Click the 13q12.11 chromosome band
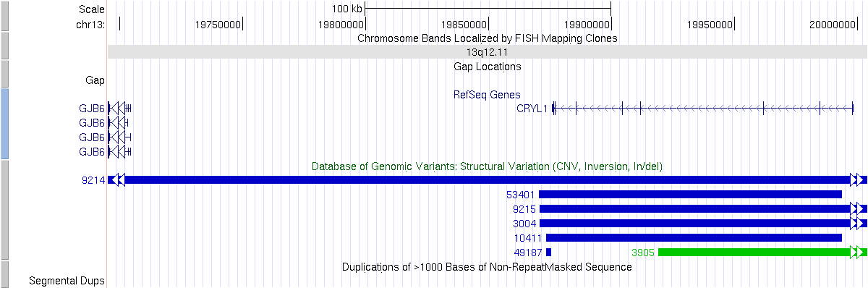Screen dimensions: 868x288 (x=487, y=52)
